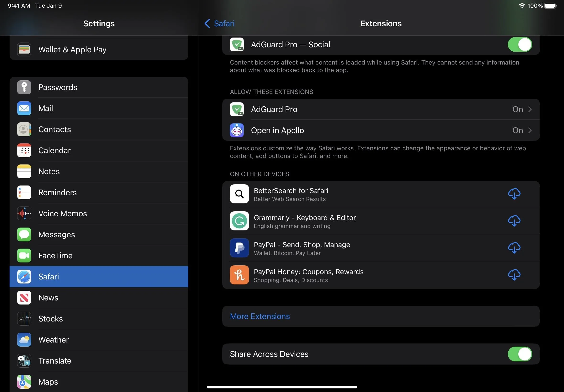Open FaceTime settings row
This screenshot has width=564, height=392.
99,256
